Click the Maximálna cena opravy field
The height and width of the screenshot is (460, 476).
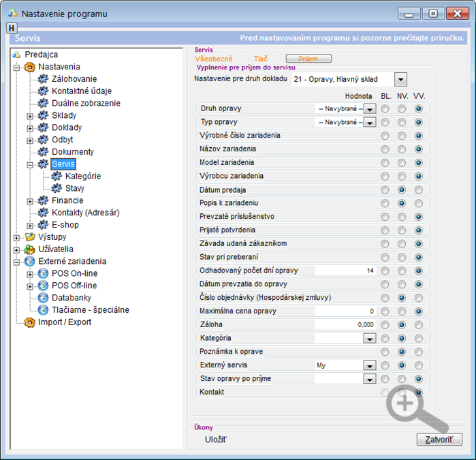(x=345, y=311)
